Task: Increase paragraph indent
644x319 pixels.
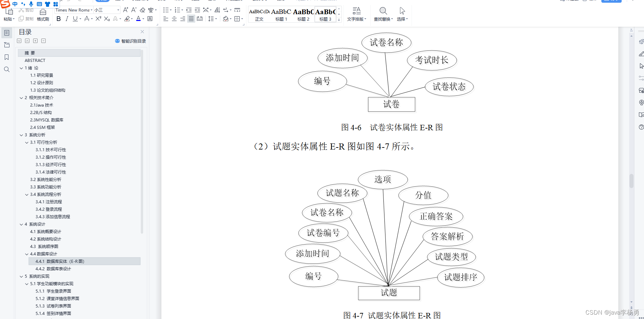Action: (197, 10)
